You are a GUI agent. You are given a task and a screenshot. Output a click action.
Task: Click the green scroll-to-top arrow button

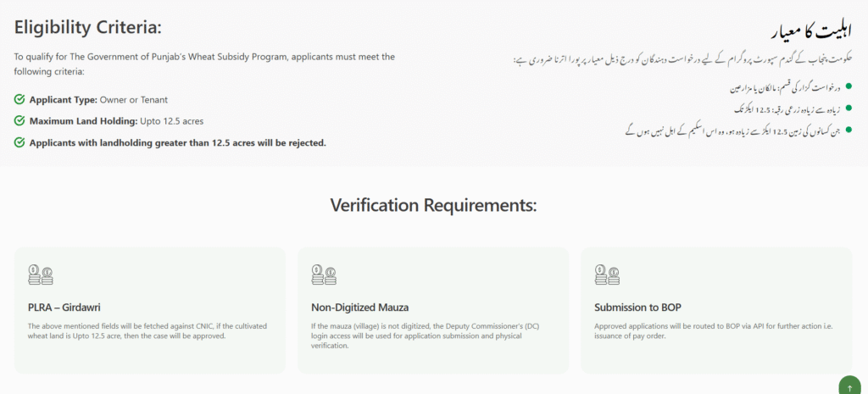point(850,387)
